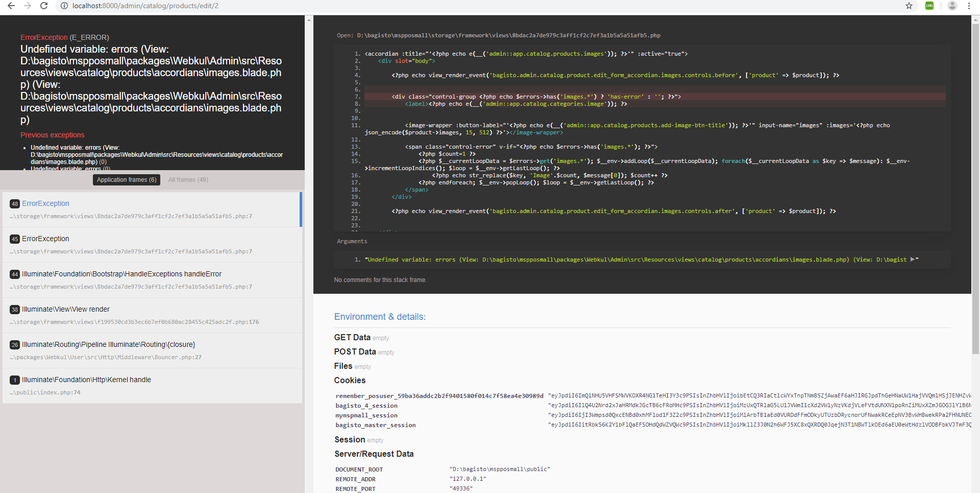Select frame 26 Routing Pipeline closure
The image size is (980, 493).
point(152,350)
